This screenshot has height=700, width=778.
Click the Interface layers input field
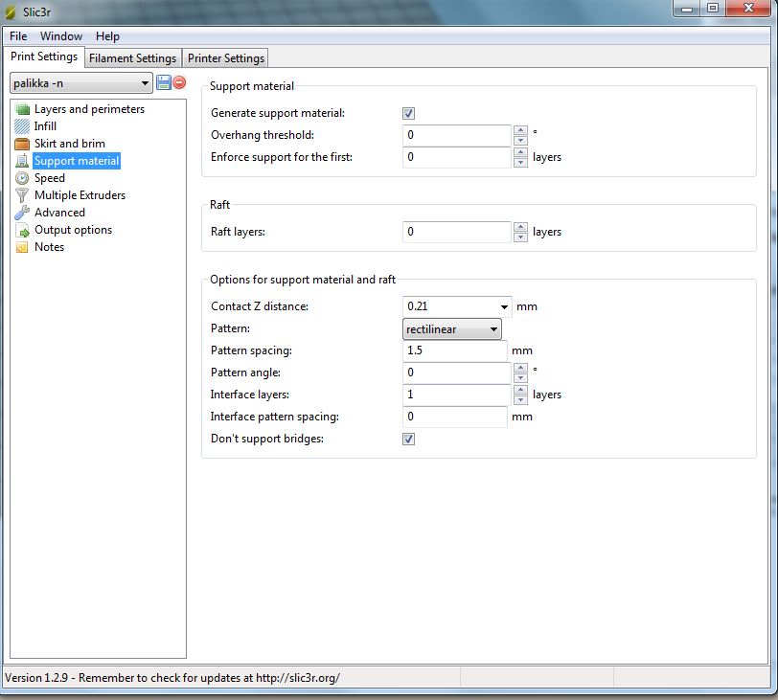(x=457, y=395)
